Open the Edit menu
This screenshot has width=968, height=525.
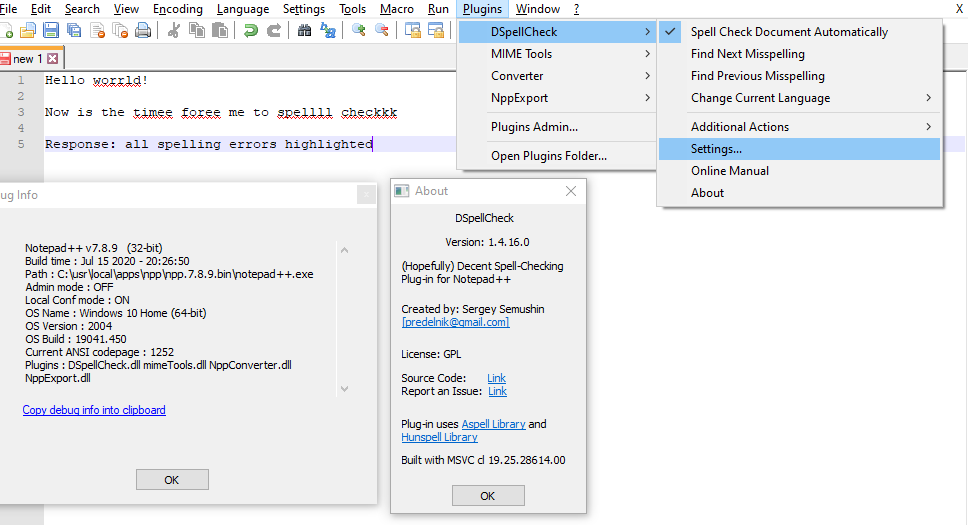tap(41, 9)
